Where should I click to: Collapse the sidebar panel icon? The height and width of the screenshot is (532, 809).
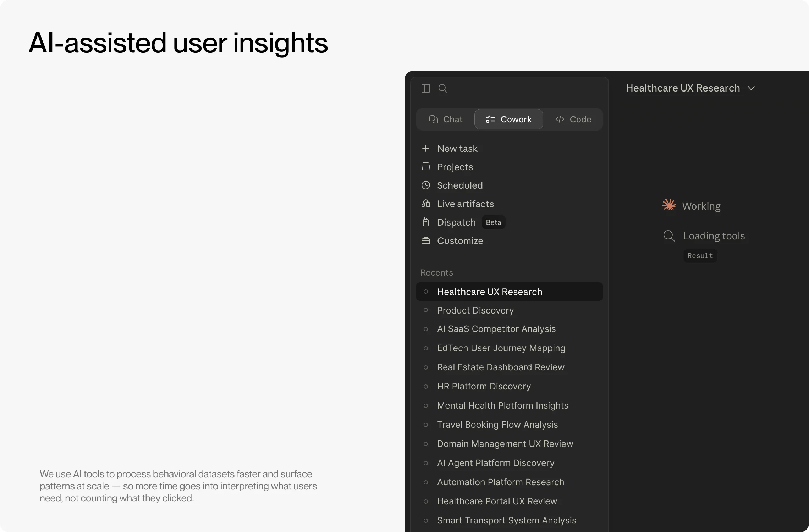coord(425,88)
